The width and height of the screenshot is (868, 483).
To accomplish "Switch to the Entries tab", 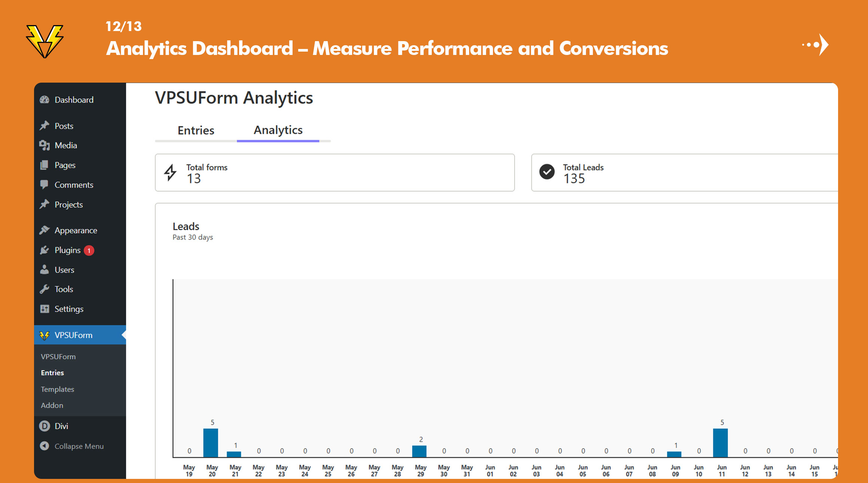I will click(196, 130).
